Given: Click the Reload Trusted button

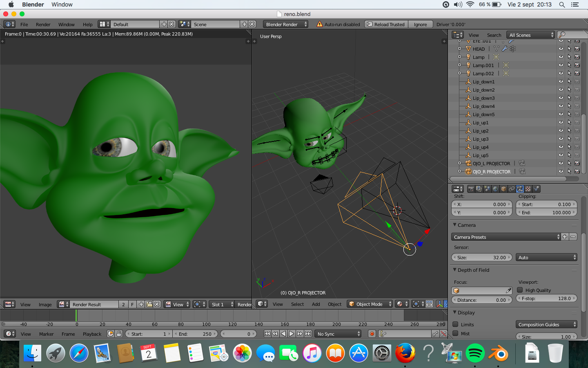Looking at the screenshot, I should point(386,24).
